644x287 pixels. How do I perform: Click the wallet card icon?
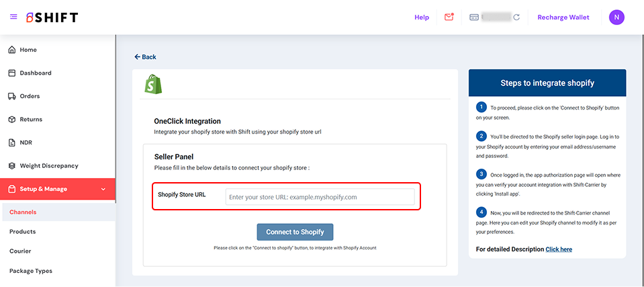[x=474, y=17]
